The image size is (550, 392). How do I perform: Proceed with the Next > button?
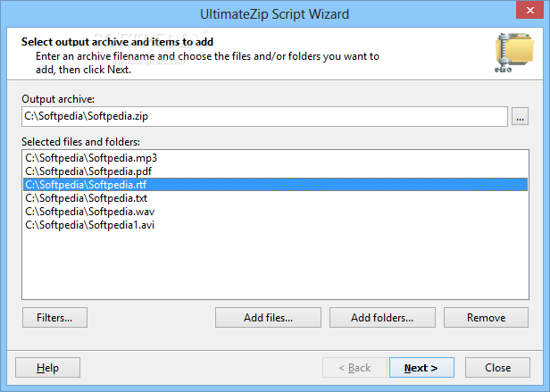(421, 367)
